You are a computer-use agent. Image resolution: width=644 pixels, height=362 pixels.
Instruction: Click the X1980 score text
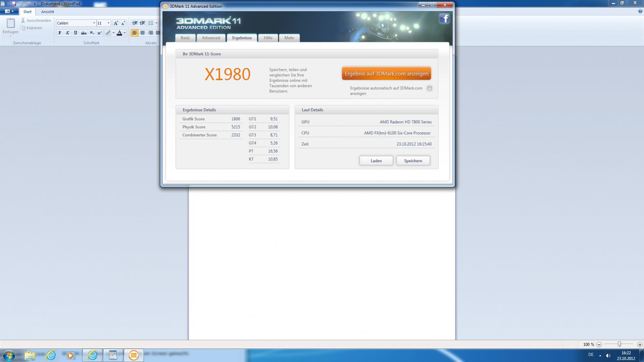(228, 74)
